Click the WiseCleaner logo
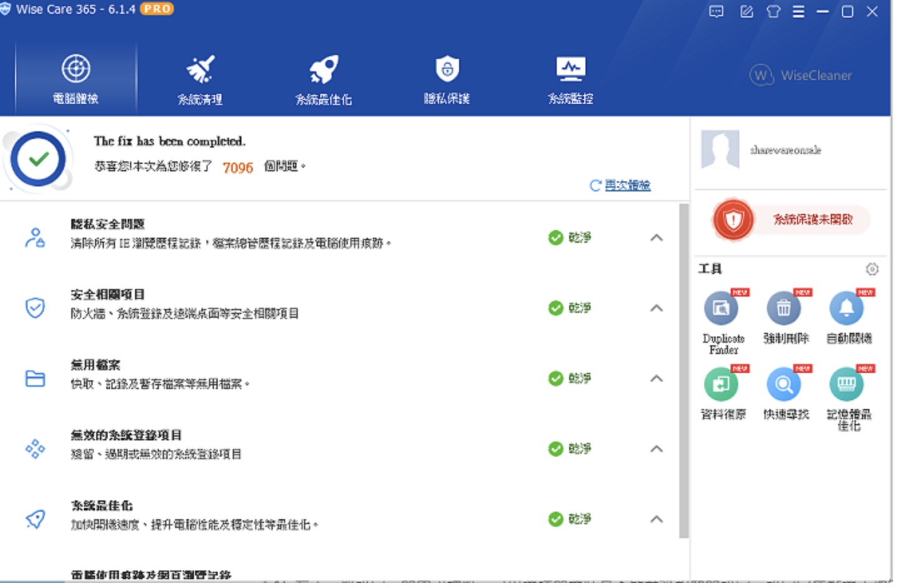The image size is (897, 588). (x=801, y=75)
